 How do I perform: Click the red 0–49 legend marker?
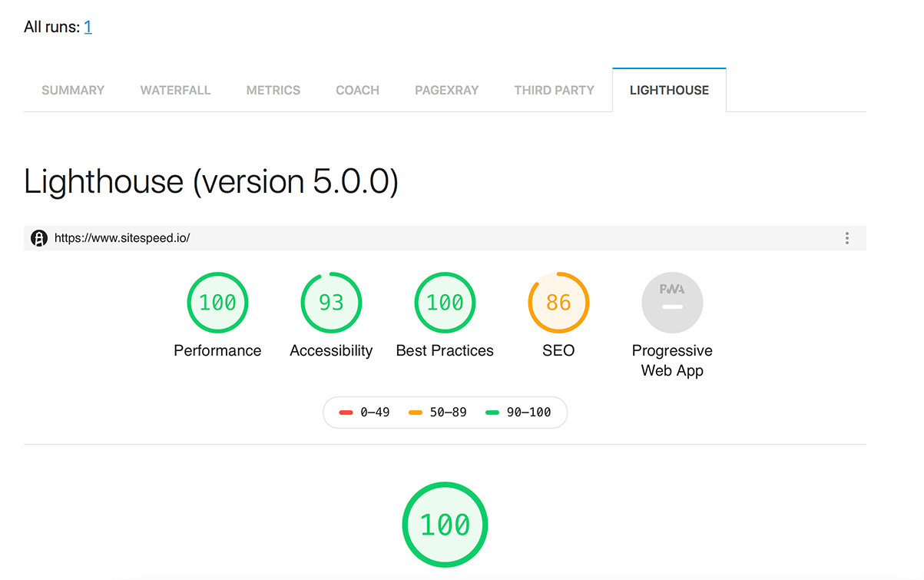[x=346, y=413]
